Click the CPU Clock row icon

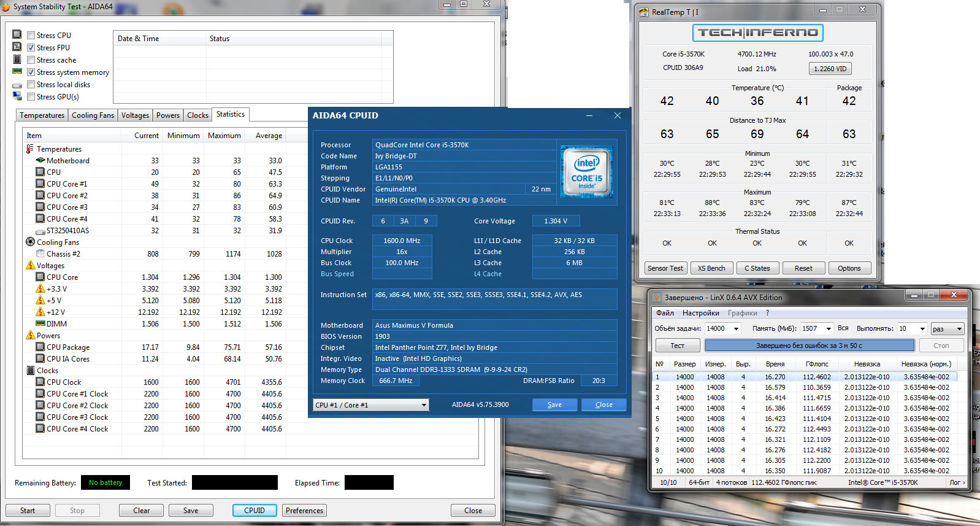(40, 382)
